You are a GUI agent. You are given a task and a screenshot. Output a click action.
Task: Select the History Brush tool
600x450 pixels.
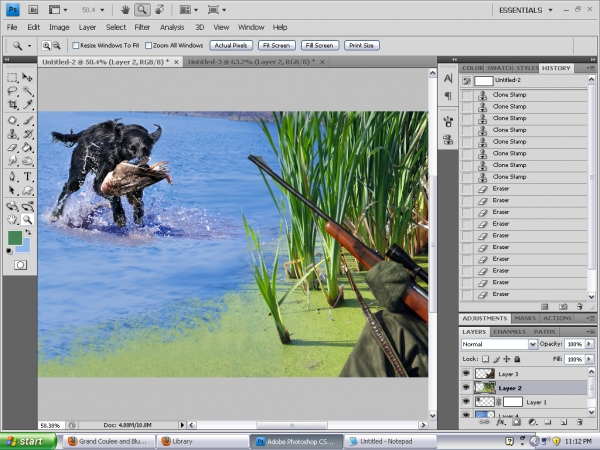pyautogui.click(x=27, y=134)
